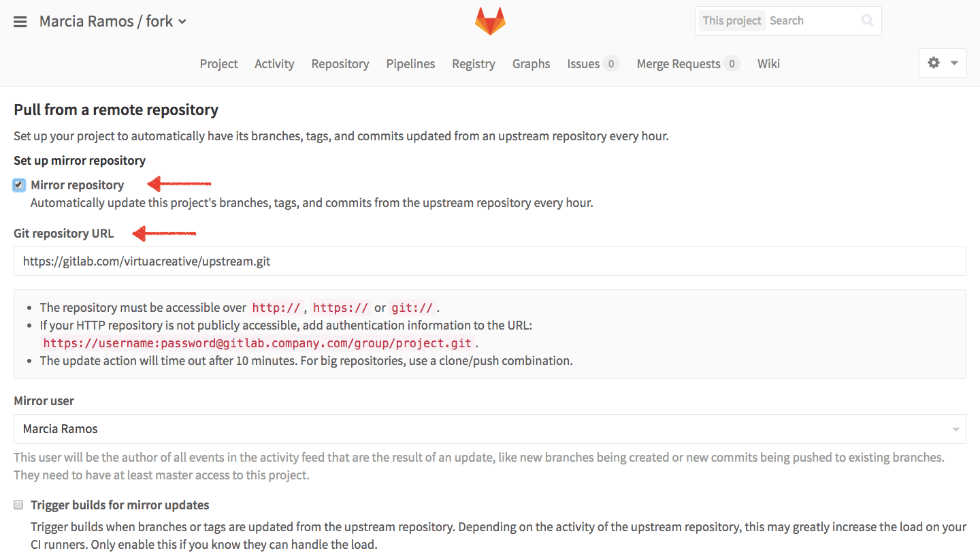The image size is (980, 557).
Task: Click the This project search scope label
Action: pos(732,20)
